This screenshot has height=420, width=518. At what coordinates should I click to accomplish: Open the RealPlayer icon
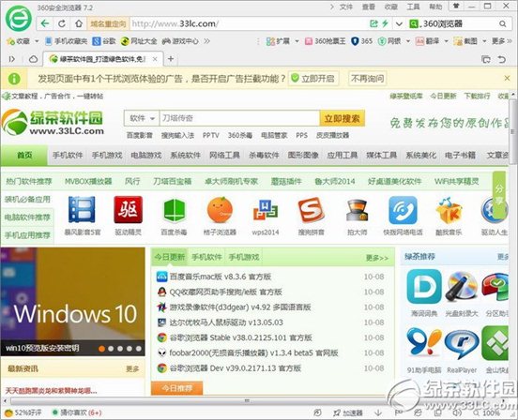[462, 345]
